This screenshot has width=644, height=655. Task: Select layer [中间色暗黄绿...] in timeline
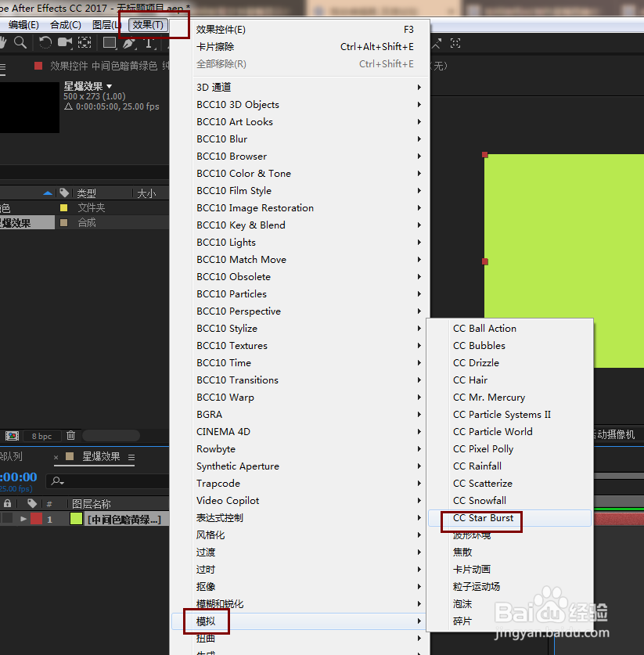124,520
